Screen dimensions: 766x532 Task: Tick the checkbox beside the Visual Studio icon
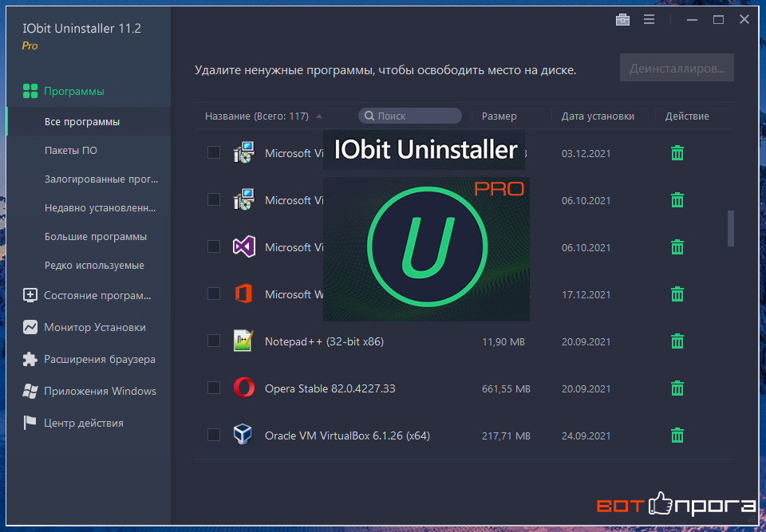tap(214, 246)
